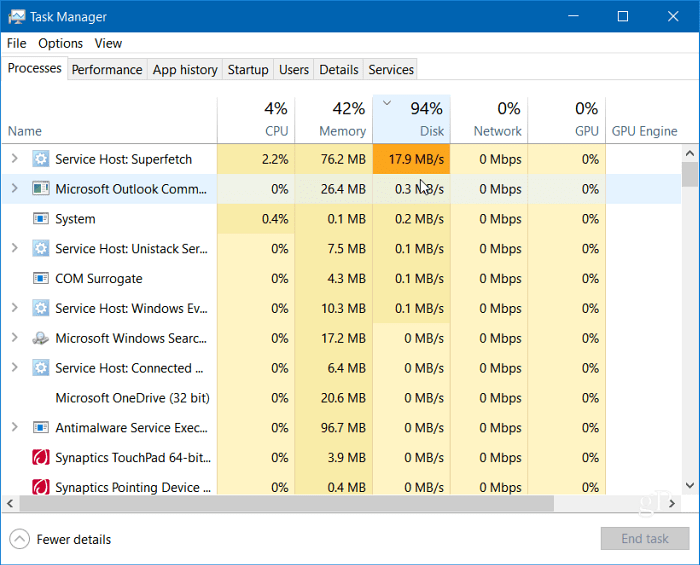Expand the Service Host: Superfetch group

point(14,159)
